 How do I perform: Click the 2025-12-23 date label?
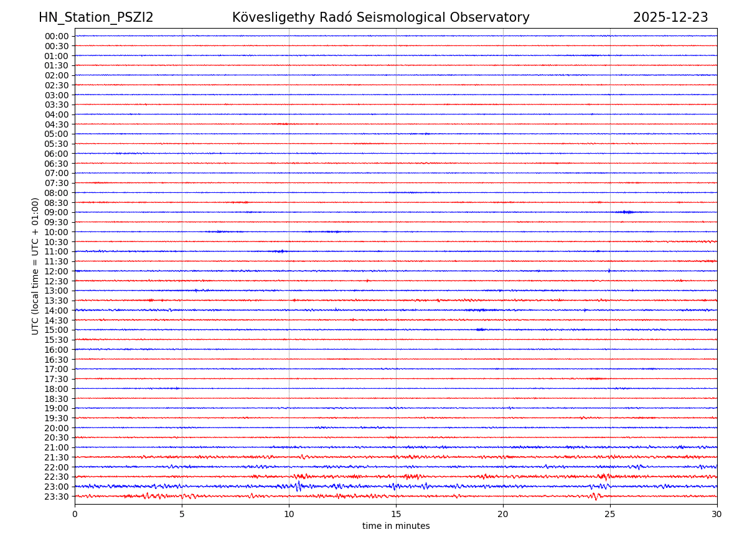pyautogui.click(x=670, y=17)
